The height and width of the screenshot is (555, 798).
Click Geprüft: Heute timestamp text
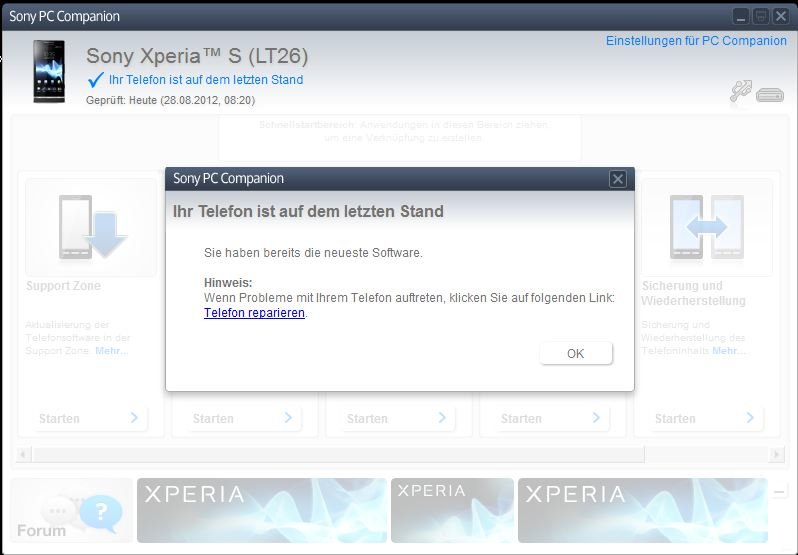(170, 100)
